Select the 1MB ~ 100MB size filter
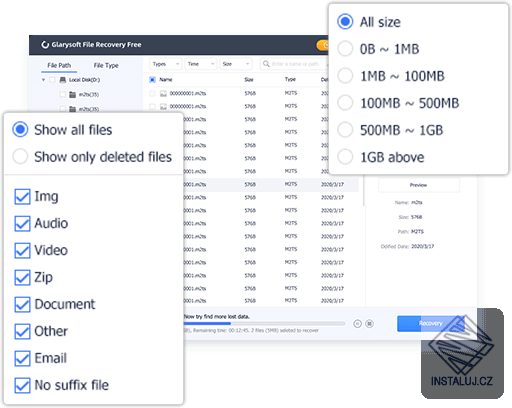 (345, 76)
